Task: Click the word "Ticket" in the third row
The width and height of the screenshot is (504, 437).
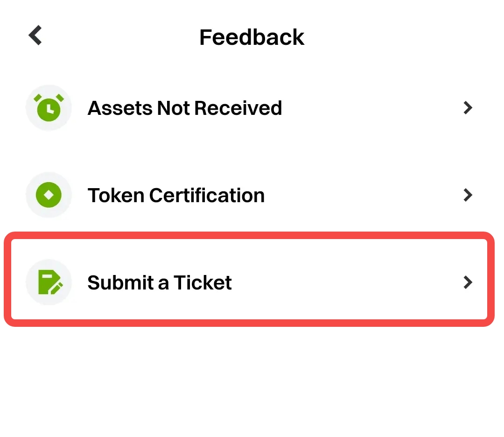Action: (x=203, y=282)
